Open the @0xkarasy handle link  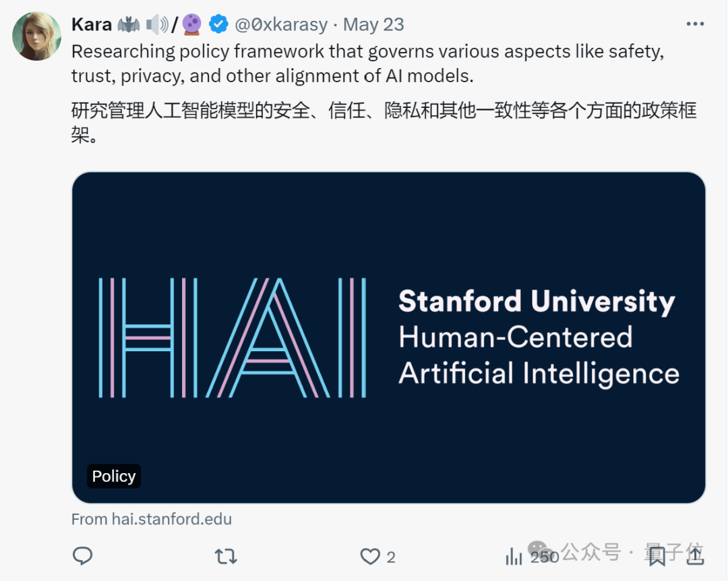(x=281, y=25)
